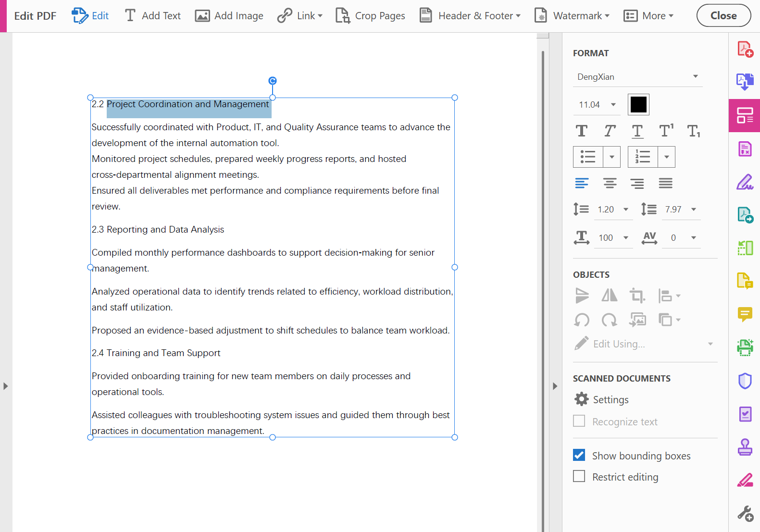Screen dimensions: 760x532
Task: Tick the Recognize text checkbox
Action: point(579,421)
